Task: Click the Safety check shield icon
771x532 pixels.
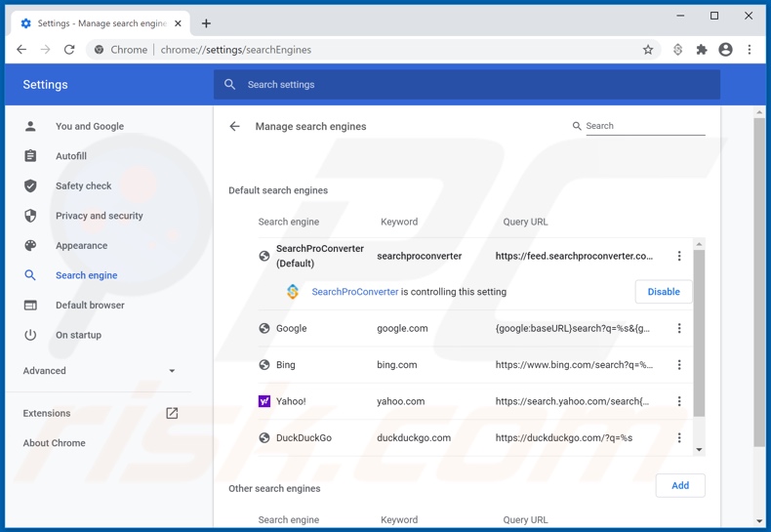Action: pyautogui.click(x=30, y=185)
